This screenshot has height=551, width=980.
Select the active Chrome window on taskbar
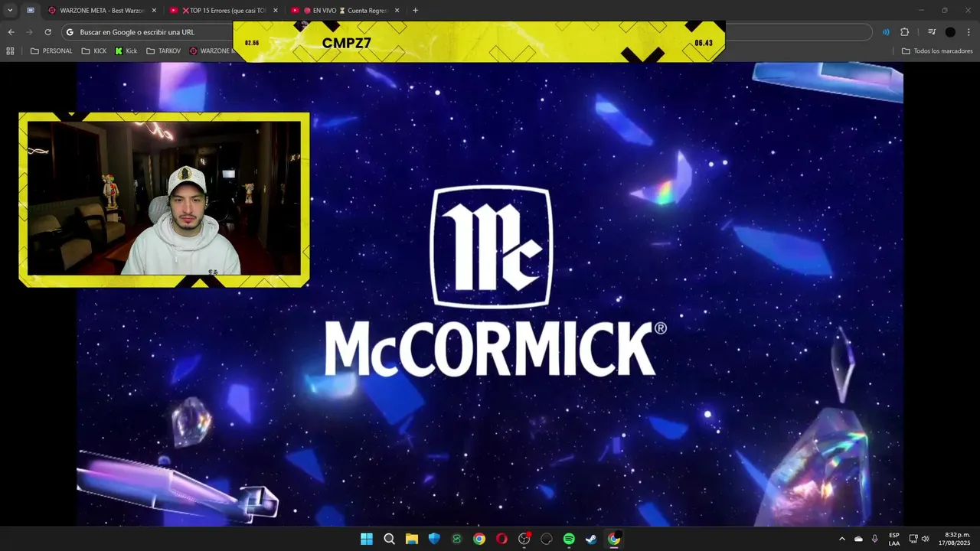(614, 539)
